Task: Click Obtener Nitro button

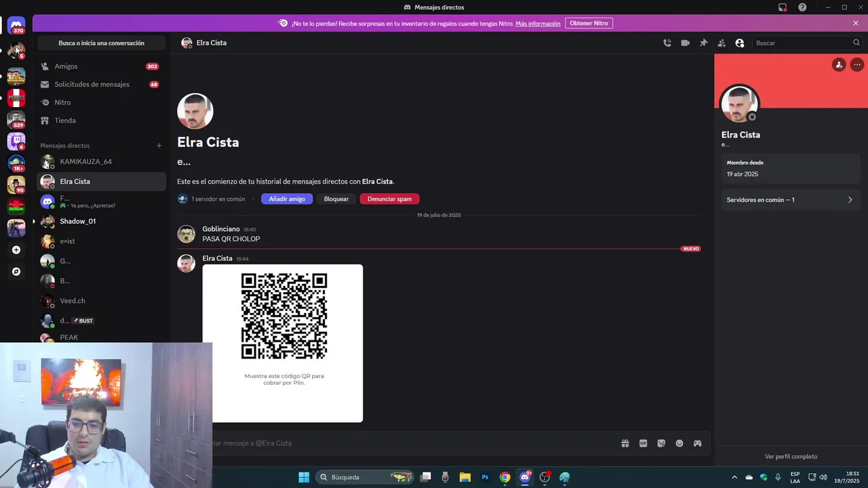Action: (x=589, y=23)
